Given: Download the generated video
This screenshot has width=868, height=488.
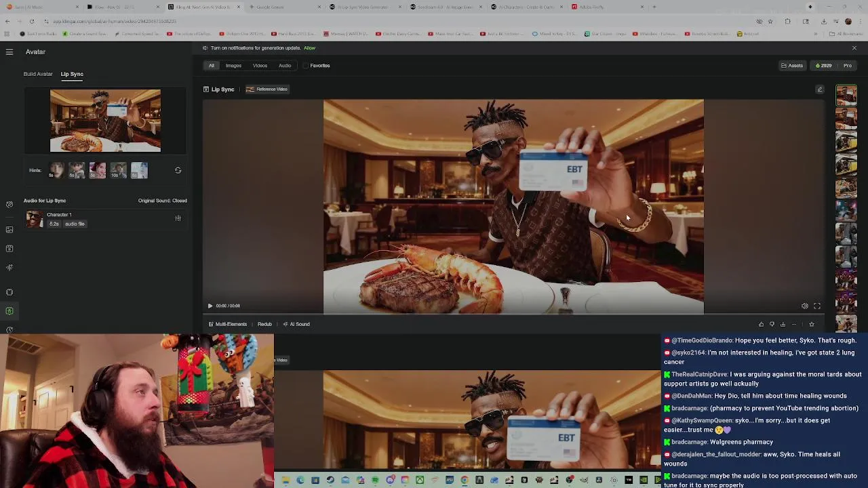Looking at the screenshot, I should pos(783,324).
